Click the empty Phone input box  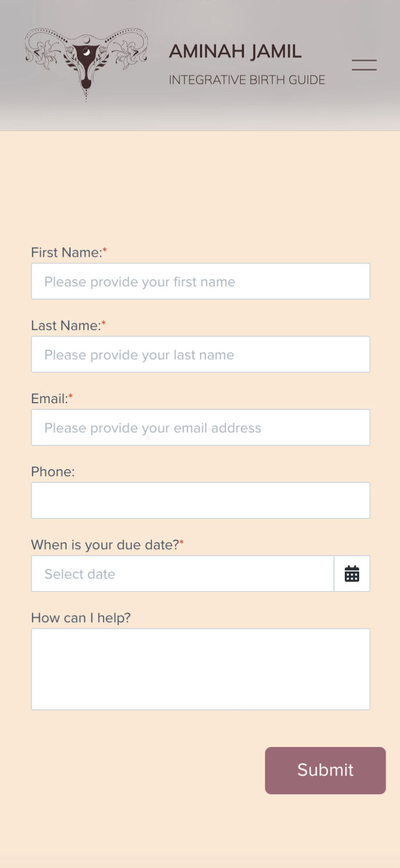pos(201,500)
